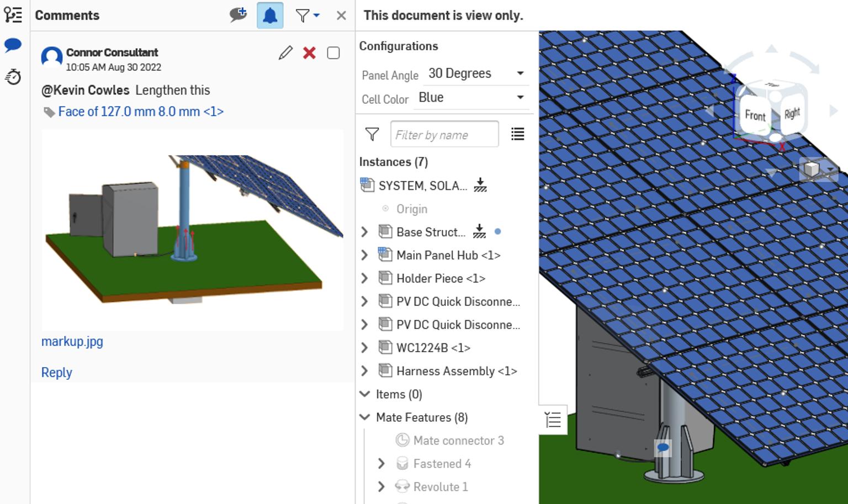Image resolution: width=848 pixels, height=504 pixels.
Task: Open the markup.jpg attachment
Action: point(72,341)
